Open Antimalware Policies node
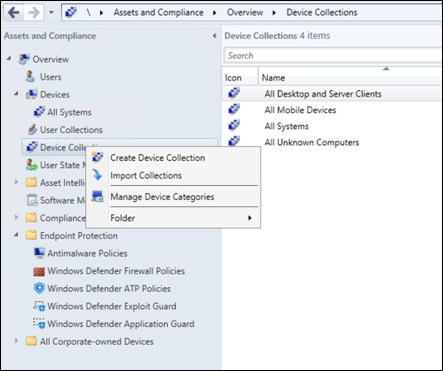443x371 pixels. pyautogui.click(x=87, y=253)
